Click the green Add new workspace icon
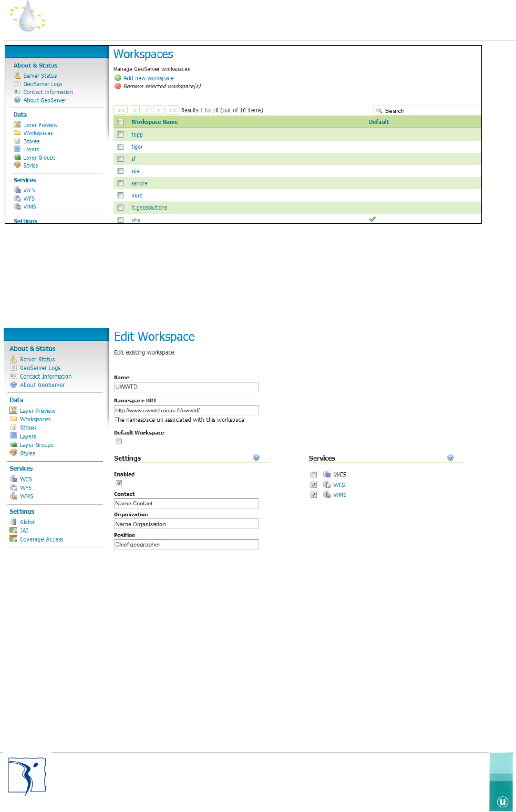516x812 pixels. point(118,78)
